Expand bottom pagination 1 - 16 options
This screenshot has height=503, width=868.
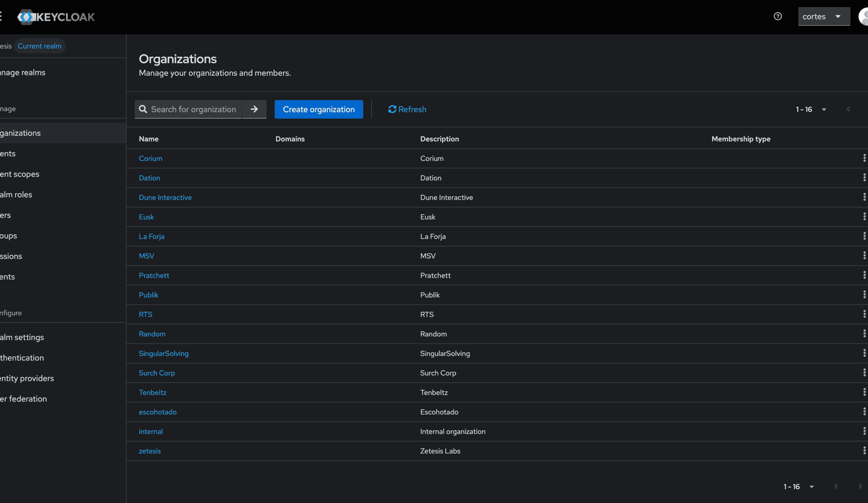(799, 487)
